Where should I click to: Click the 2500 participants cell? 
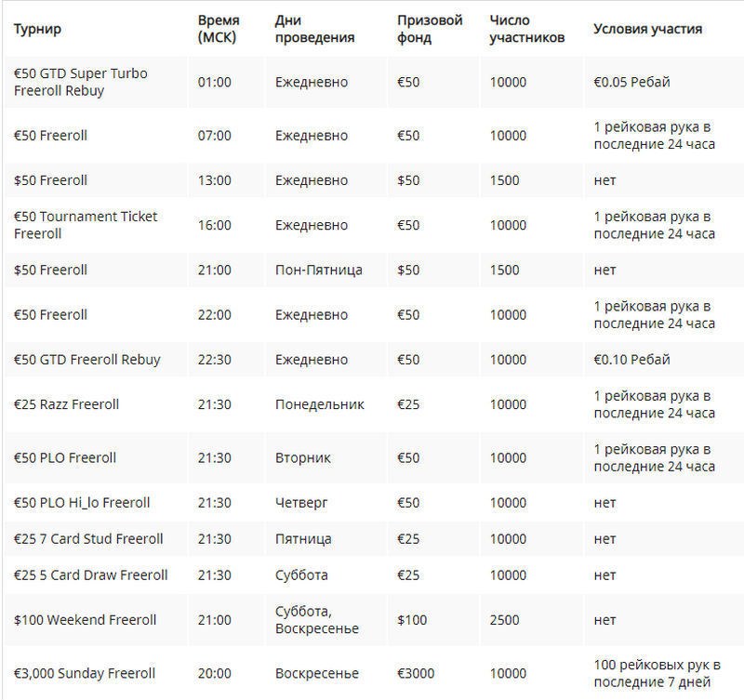(x=505, y=620)
